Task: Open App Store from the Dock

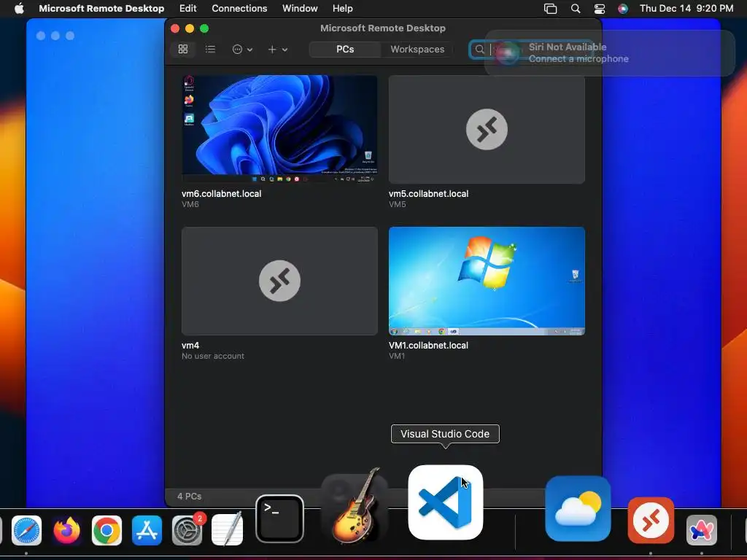Action: (147, 530)
